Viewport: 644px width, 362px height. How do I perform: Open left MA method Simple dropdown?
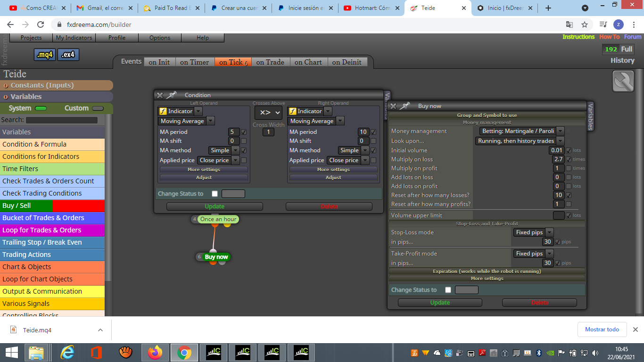(235, 150)
